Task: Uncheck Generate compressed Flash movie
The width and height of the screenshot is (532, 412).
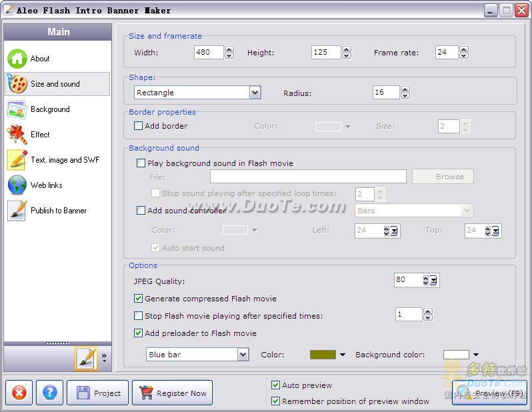Action: click(x=138, y=299)
